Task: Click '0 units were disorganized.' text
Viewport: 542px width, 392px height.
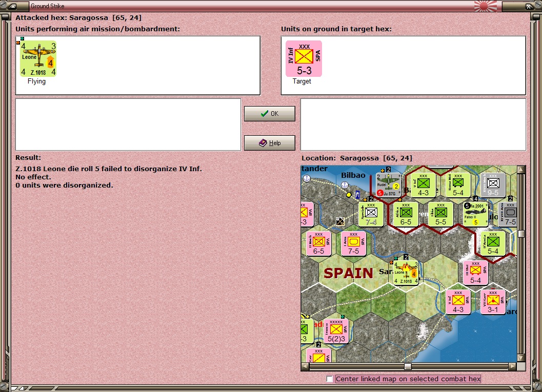Action: [64, 185]
